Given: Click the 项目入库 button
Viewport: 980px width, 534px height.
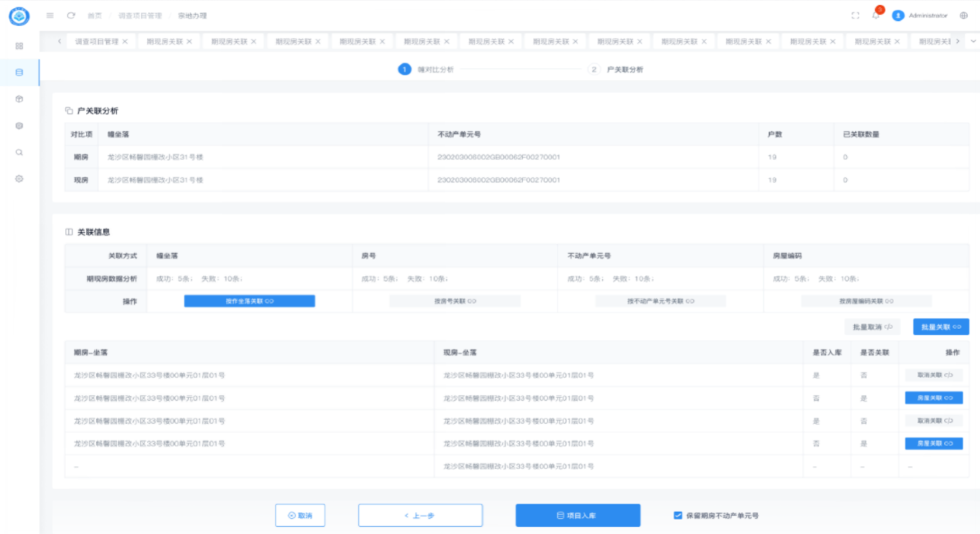Looking at the screenshot, I should click(x=578, y=515).
